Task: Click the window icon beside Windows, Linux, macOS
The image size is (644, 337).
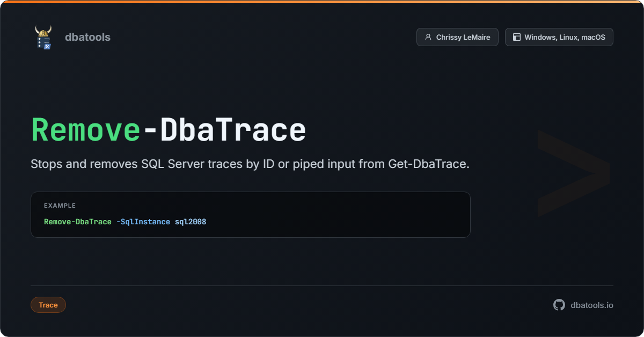Action: (x=517, y=37)
